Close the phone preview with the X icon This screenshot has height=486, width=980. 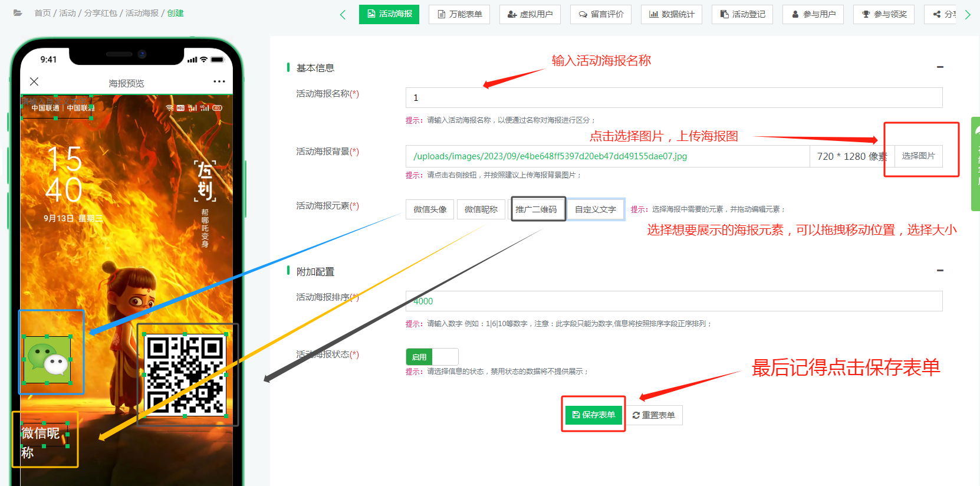(x=34, y=81)
